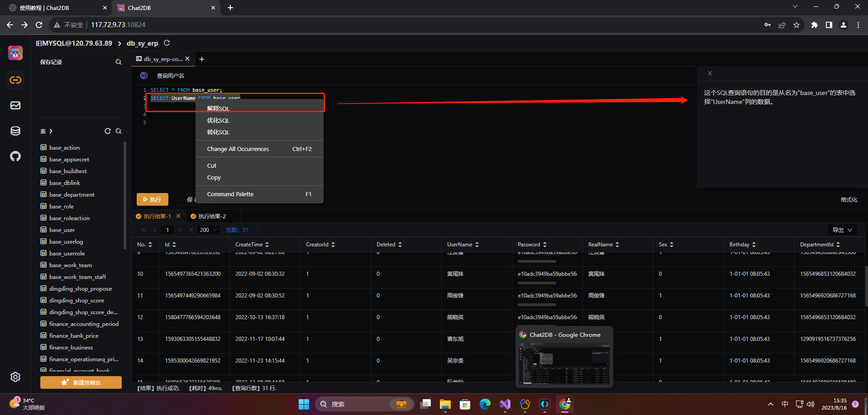The height and width of the screenshot is (415, 868).
Task: Open the base_department table in list
Action: [72, 194]
